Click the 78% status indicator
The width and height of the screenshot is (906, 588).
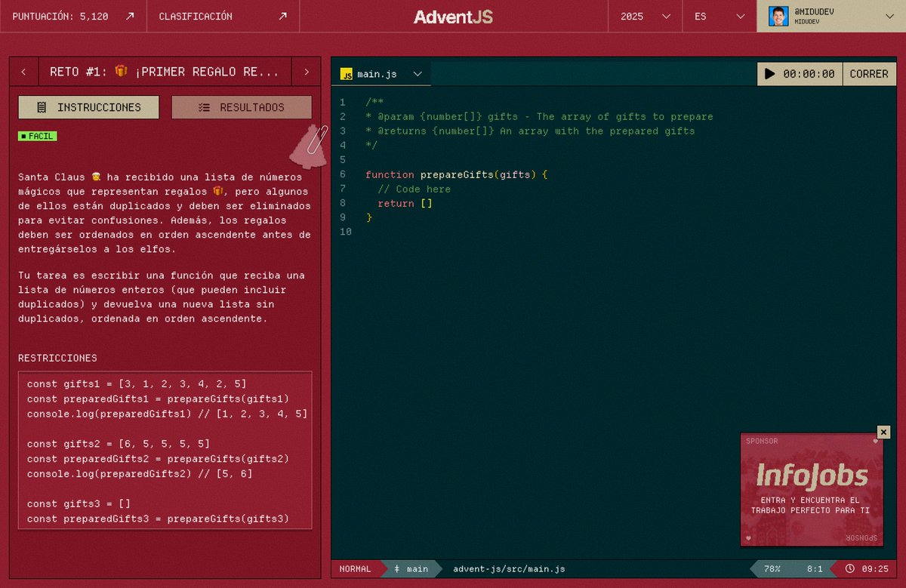tap(772, 568)
